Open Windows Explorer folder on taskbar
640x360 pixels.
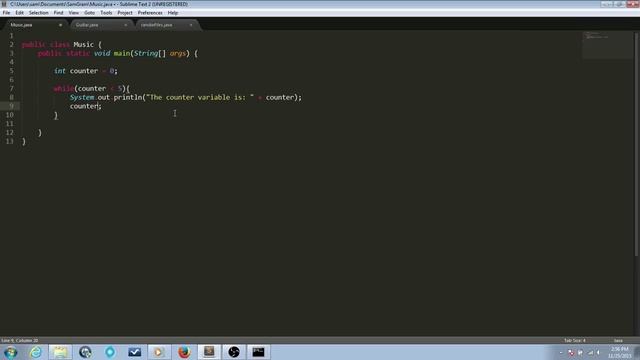tap(60, 352)
